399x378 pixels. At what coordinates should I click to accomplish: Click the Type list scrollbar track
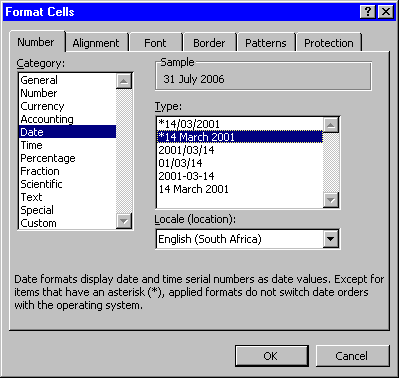coord(331,162)
